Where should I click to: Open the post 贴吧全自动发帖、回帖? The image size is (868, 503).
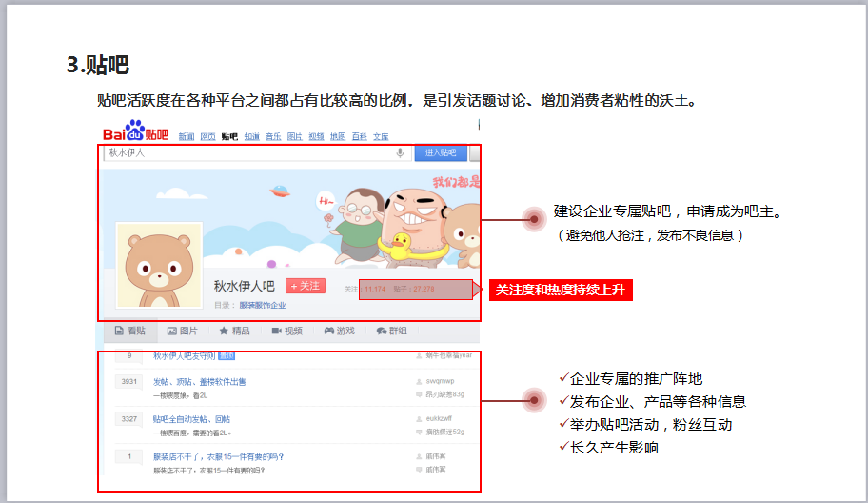(x=191, y=419)
